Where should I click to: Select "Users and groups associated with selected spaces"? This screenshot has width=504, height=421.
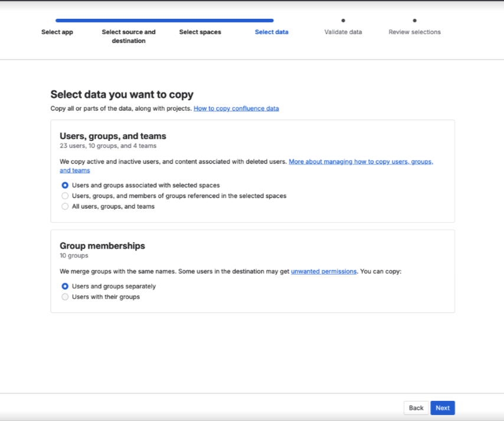pyautogui.click(x=65, y=185)
